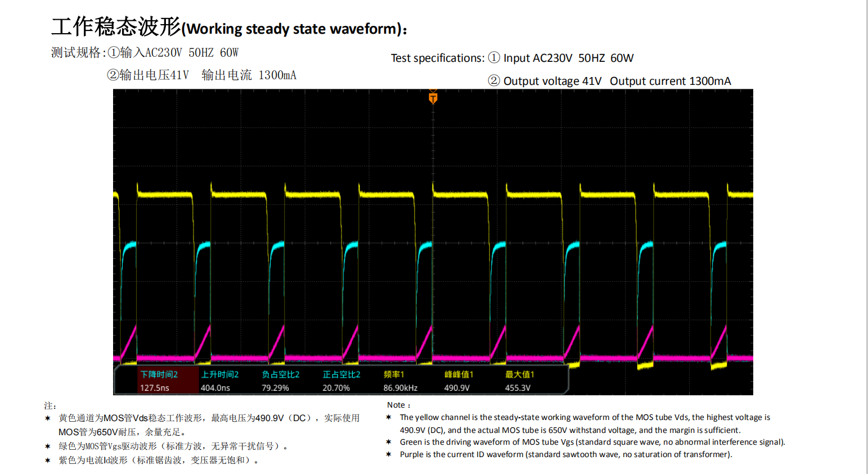Select the 频率1 frequency measurement label
Viewport: 868px width, 474px height.
point(394,374)
